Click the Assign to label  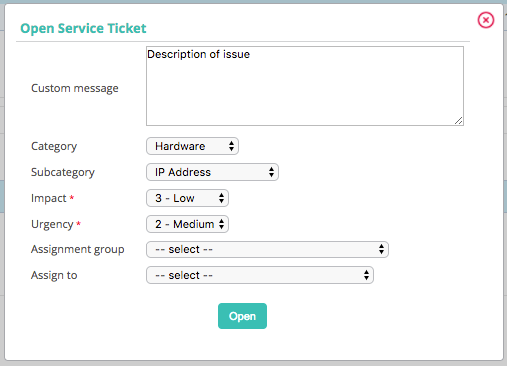pos(54,275)
